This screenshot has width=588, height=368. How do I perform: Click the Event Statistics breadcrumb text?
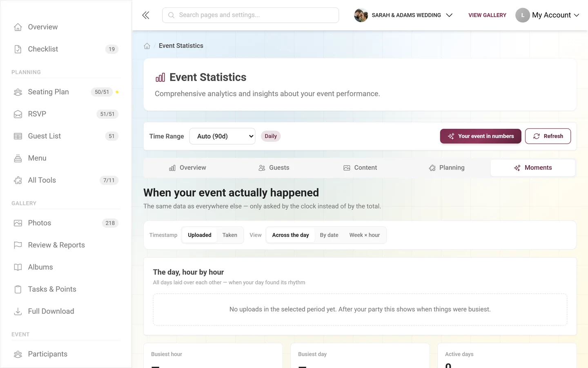(181, 46)
